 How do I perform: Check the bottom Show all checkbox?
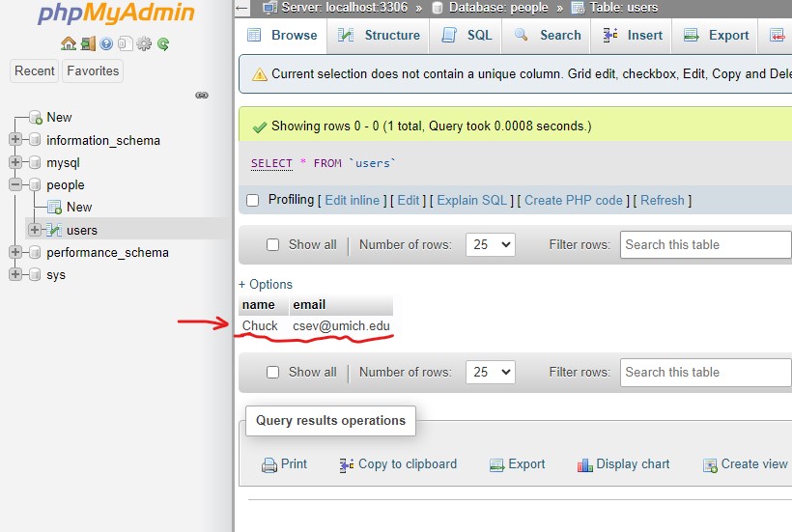(x=272, y=373)
